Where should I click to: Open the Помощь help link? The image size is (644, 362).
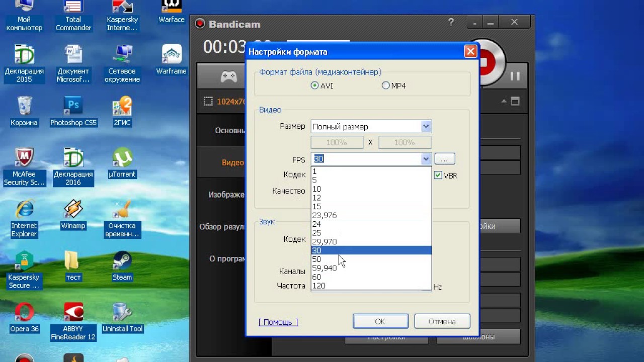click(278, 322)
